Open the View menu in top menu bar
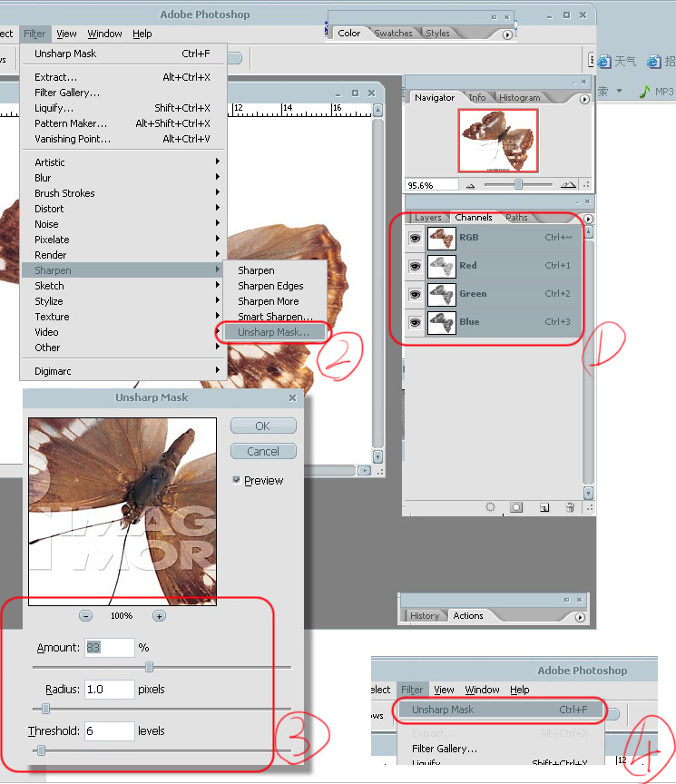The width and height of the screenshot is (676, 784). [x=66, y=34]
